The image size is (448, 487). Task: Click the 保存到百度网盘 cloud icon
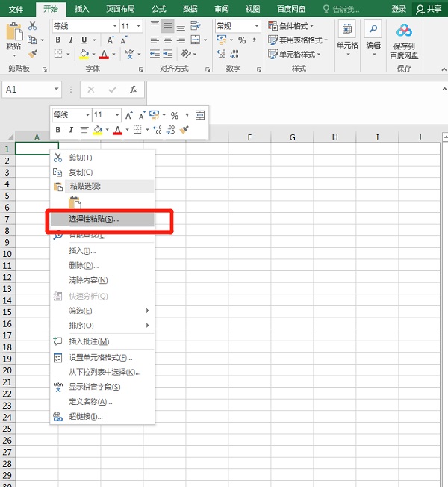[x=404, y=31]
